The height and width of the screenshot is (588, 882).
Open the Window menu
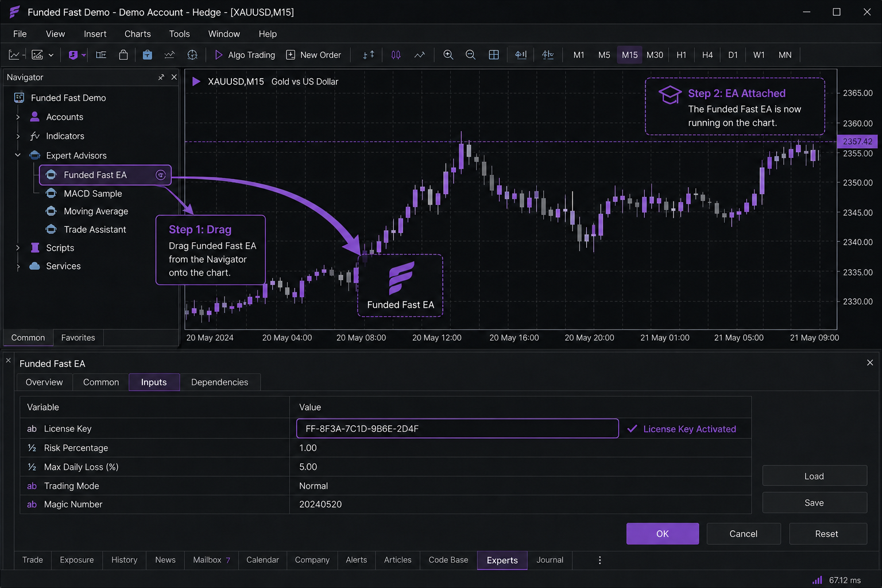point(224,34)
